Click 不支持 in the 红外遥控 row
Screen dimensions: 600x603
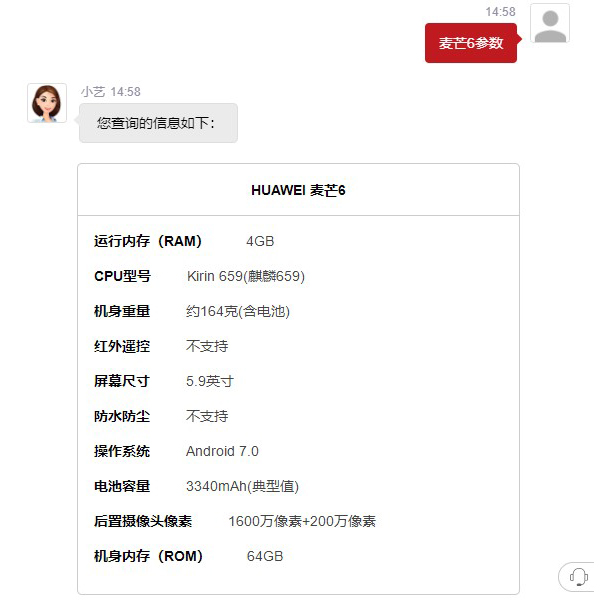click(x=207, y=346)
